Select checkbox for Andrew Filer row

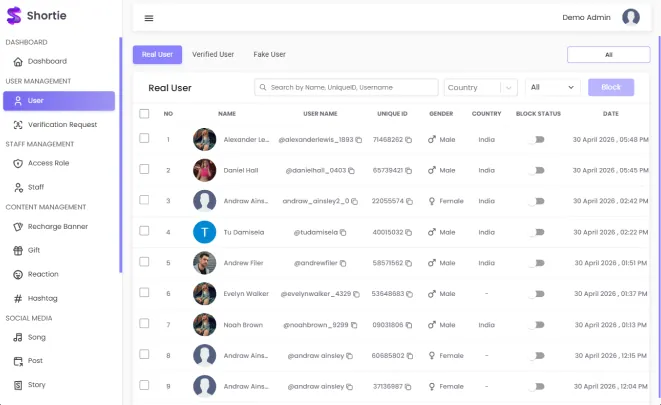(x=144, y=262)
